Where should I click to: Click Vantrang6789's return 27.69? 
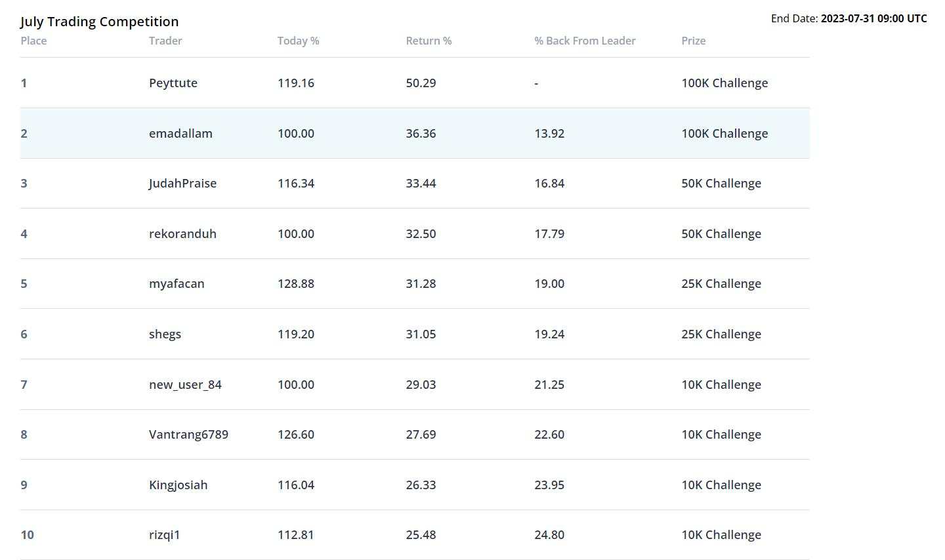421,434
